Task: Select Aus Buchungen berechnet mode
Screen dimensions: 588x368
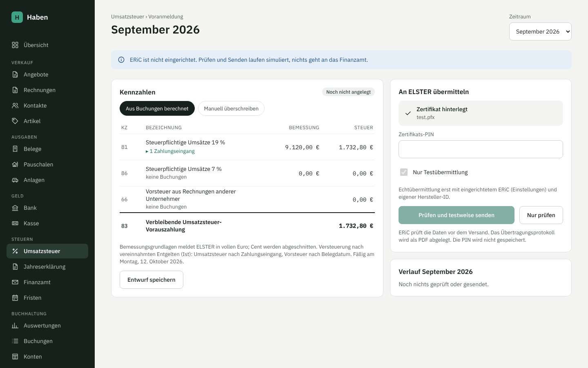Action: (157, 108)
